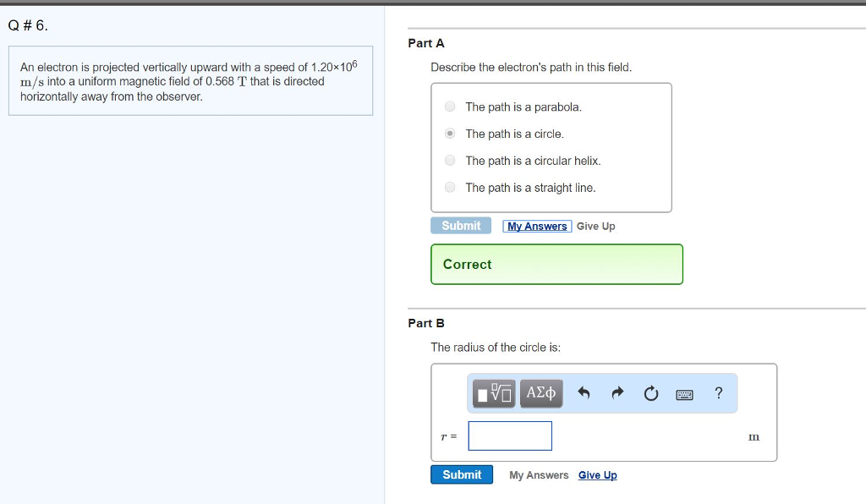Click the Correct confirmation banner

click(556, 264)
